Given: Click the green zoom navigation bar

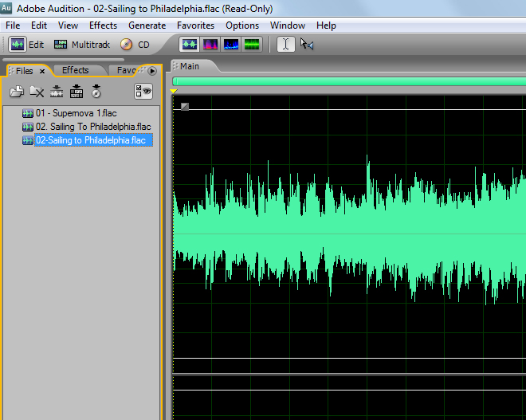Looking at the screenshot, I should pyautogui.click(x=349, y=81).
